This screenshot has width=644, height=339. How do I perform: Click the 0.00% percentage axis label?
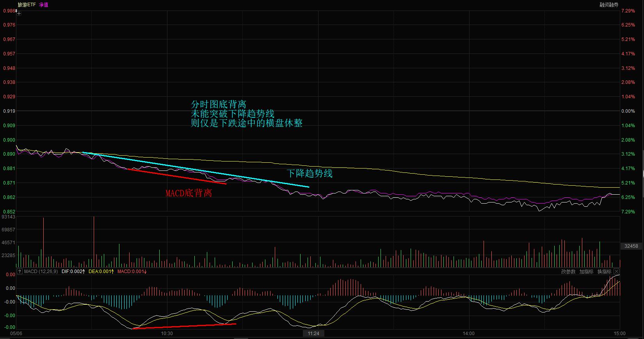coord(628,111)
